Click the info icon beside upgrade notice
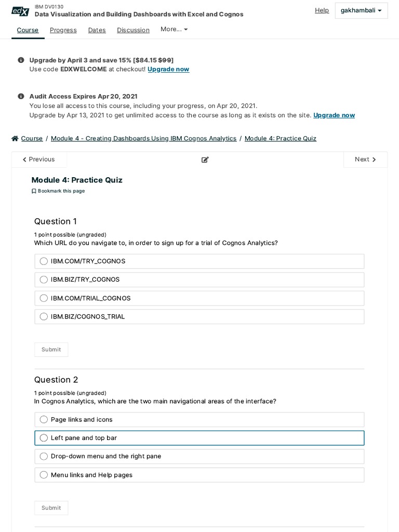This screenshot has height=532, width=399. point(21,60)
